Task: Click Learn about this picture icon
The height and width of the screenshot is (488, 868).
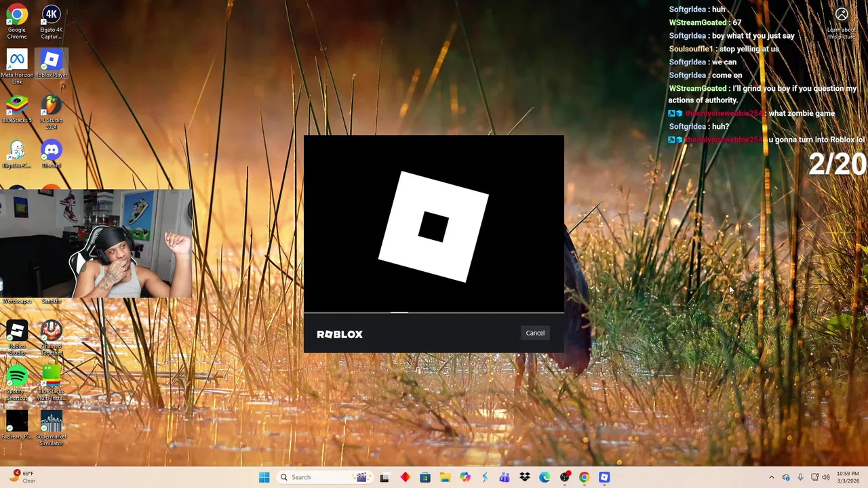Action: [842, 22]
